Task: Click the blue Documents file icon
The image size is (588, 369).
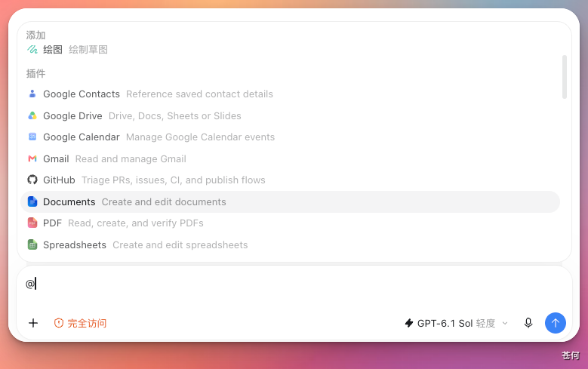Action: (32, 201)
